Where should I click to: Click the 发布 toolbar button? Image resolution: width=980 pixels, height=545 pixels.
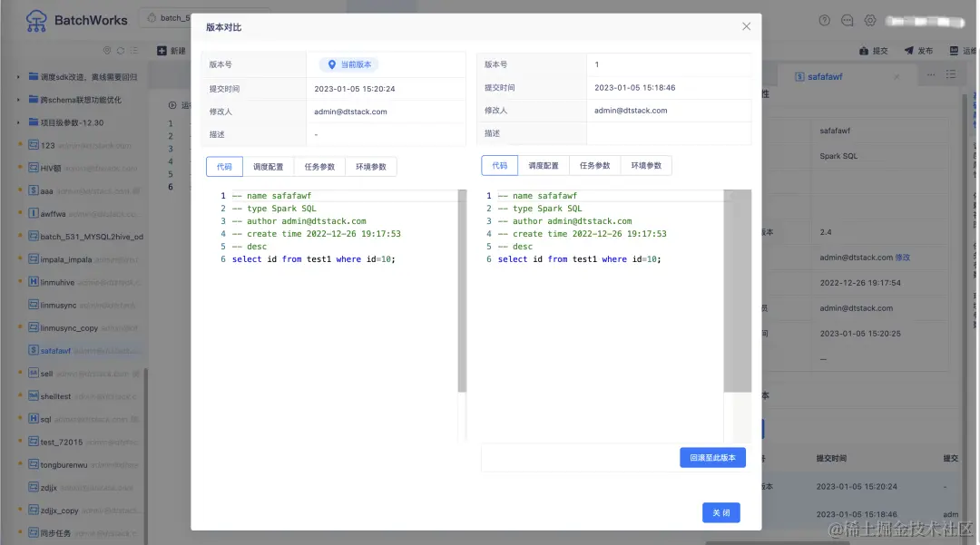tap(918, 51)
